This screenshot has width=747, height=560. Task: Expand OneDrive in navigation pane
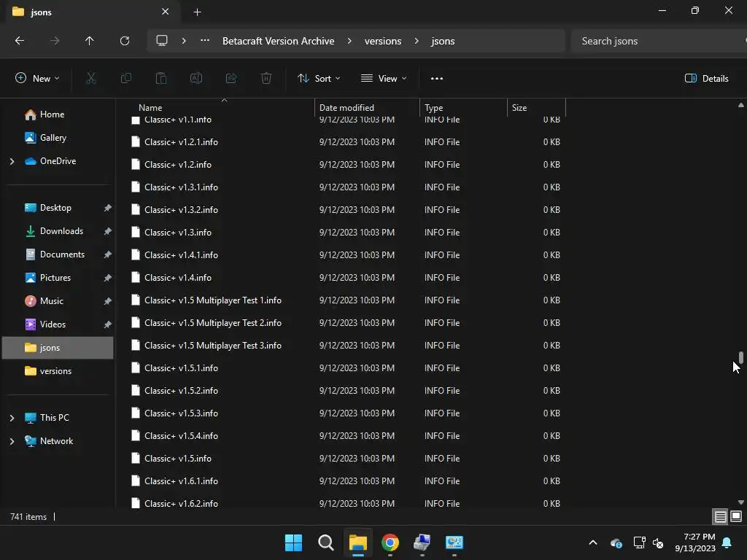[12, 161]
